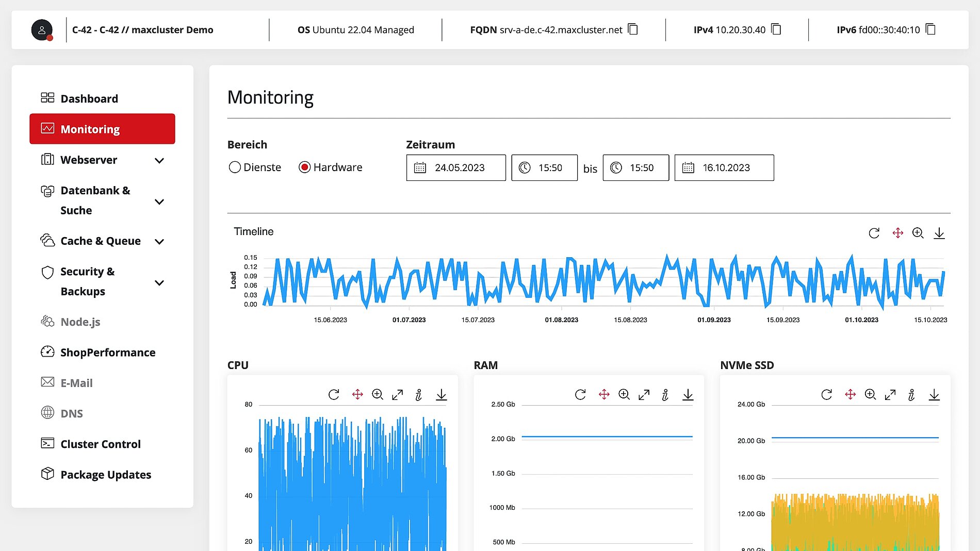Select the Hardware radio button
Viewport: 980px width, 551px height.
click(304, 168)
